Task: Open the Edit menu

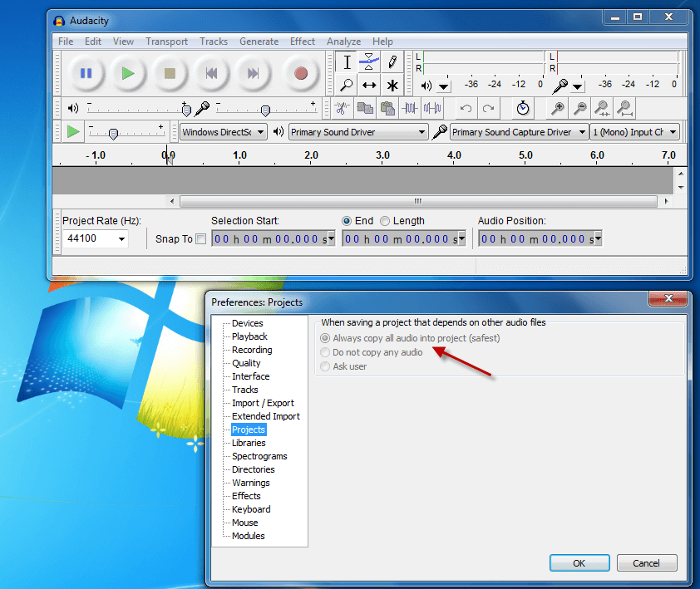Action: click(x=93, y=42)
